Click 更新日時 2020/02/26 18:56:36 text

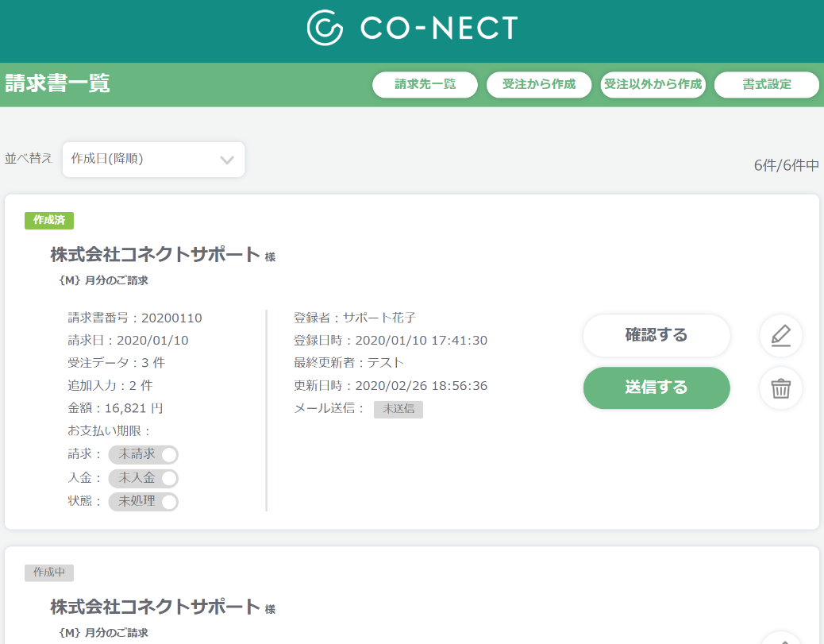pos(391,386)
